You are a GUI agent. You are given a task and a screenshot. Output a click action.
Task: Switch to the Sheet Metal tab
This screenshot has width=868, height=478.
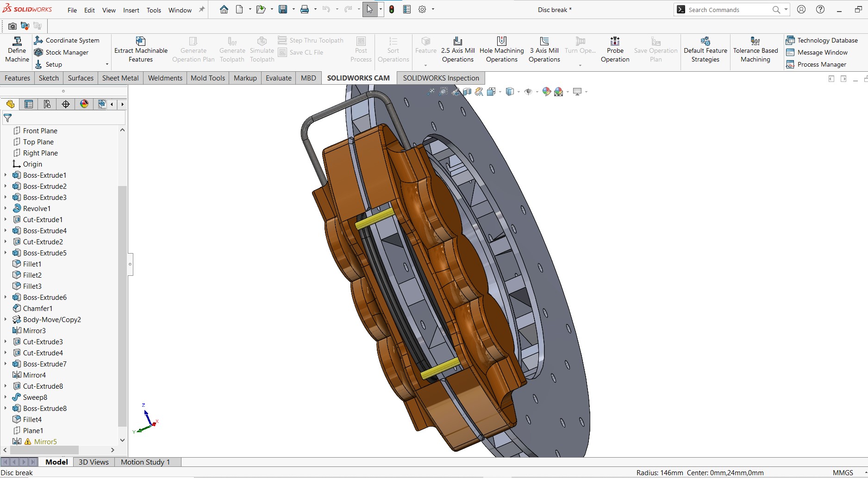pyautogui.click(x=120, y=78)
